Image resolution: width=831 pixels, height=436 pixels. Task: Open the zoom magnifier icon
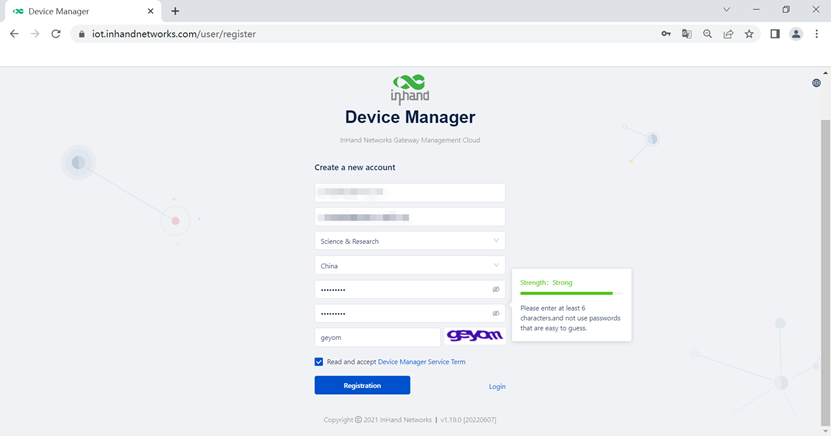(x=707, y=34)
